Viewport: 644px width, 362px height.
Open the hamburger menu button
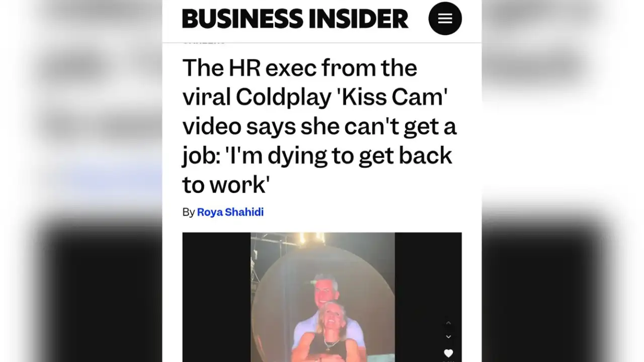(445, 19)
